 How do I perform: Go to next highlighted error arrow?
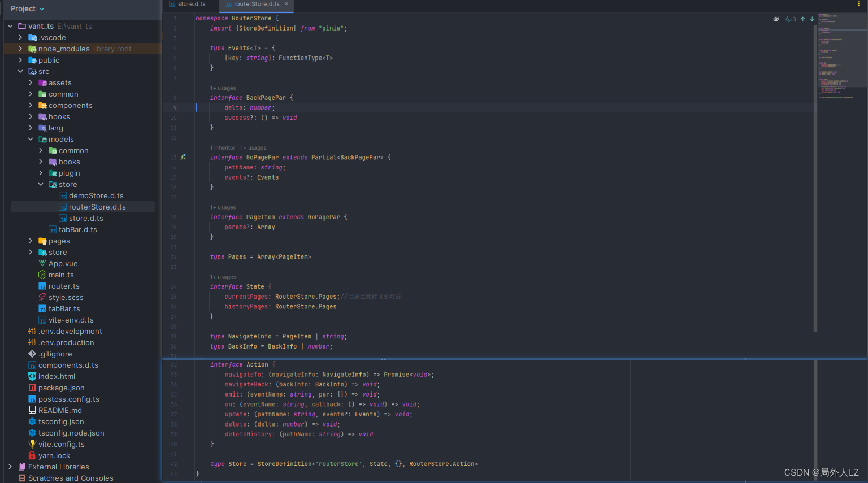click(812, 19)
